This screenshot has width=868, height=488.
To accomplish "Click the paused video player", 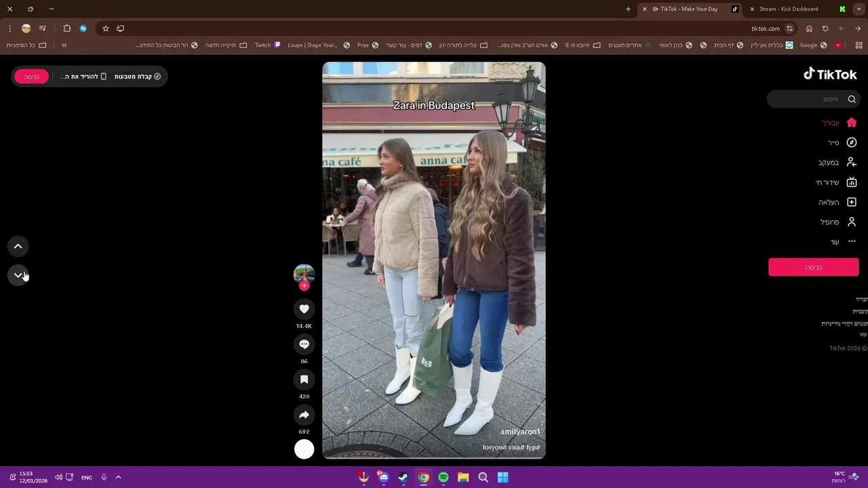I will click(434, 260).
